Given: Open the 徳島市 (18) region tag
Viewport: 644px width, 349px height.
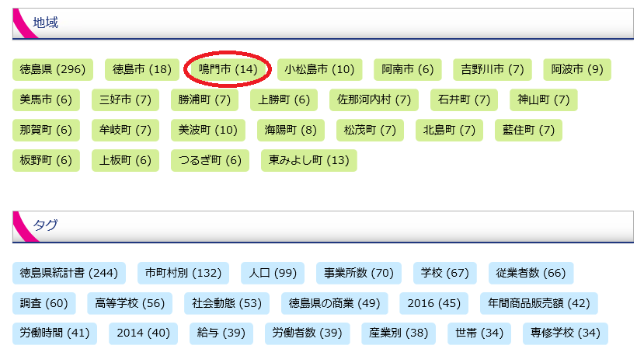Looking at the screenshot, I should pos(141,69).
